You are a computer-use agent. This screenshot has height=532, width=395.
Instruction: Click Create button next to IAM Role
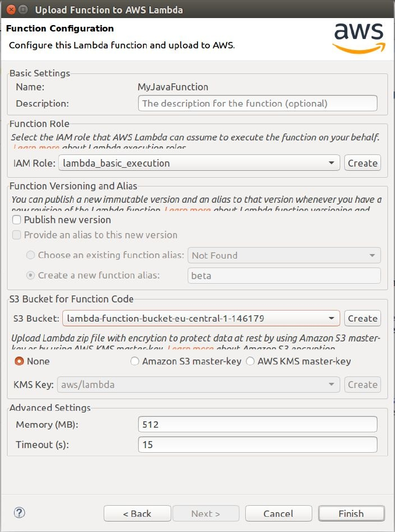[362, 163]
